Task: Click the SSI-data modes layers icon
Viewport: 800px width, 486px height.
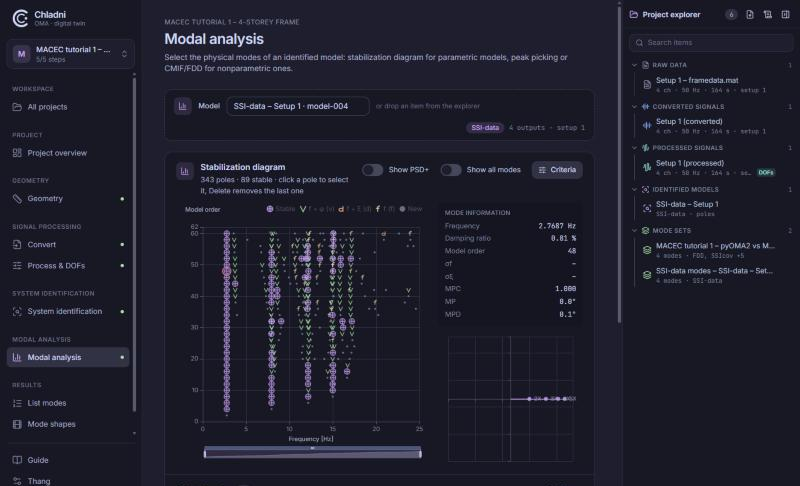Action: tap(647, 275)
